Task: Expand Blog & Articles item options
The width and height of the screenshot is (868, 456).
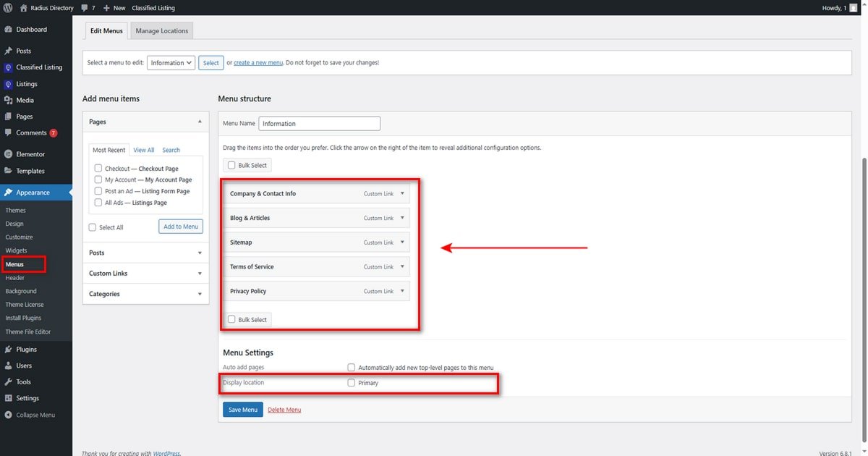Action: (x=402, y=218)
